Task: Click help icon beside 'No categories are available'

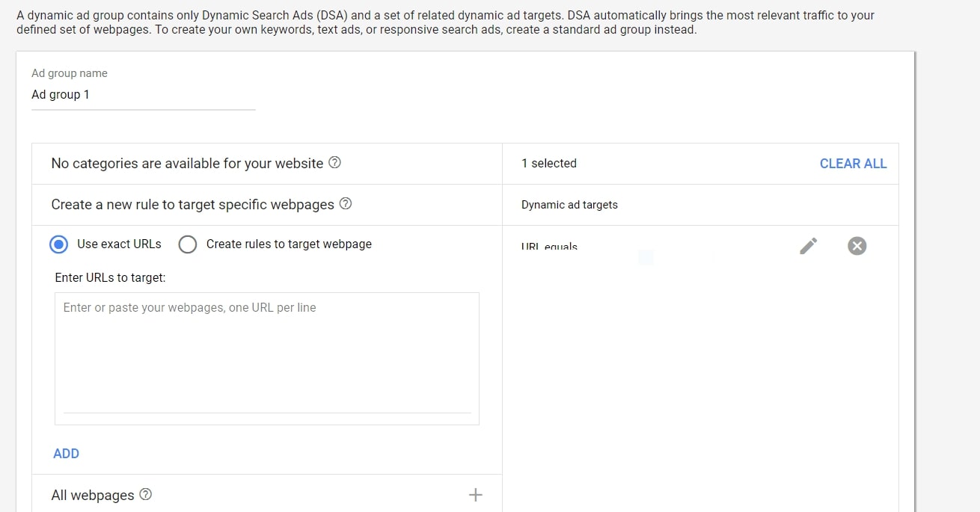Action: pos(335,162)
